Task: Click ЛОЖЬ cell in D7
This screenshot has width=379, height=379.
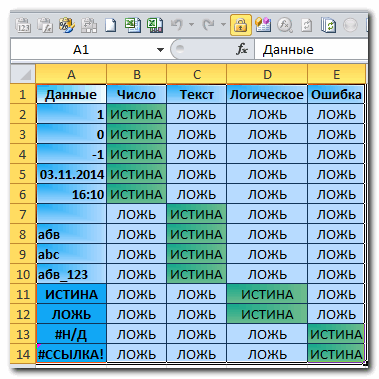Action: click(x=267, y=214)
